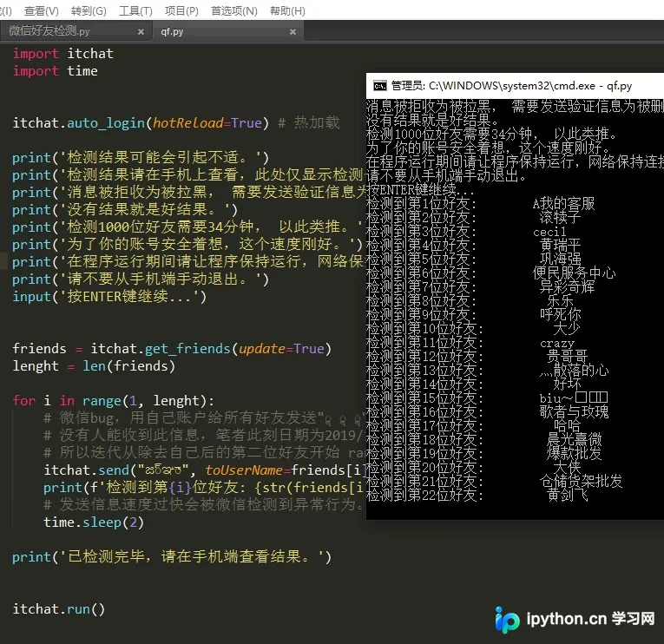Click the 'hotReload' parameter
This screenshot has height=644, width=664.
(x=188, y=122)
